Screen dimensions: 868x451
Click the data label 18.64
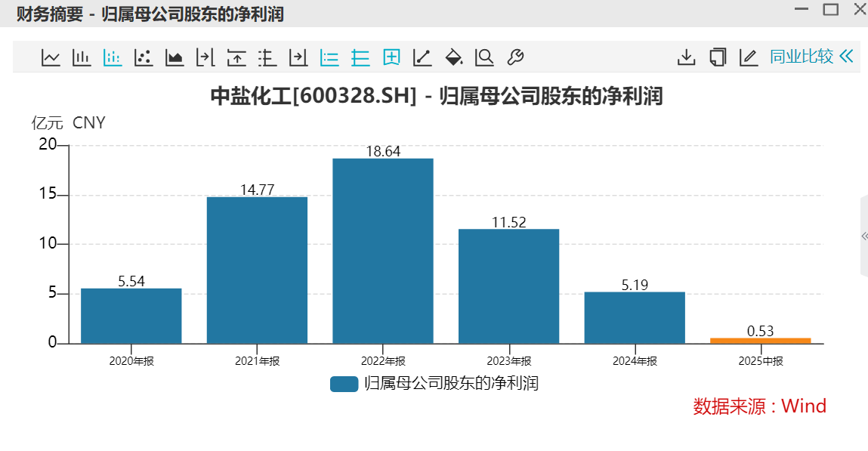tap(383, 151)
